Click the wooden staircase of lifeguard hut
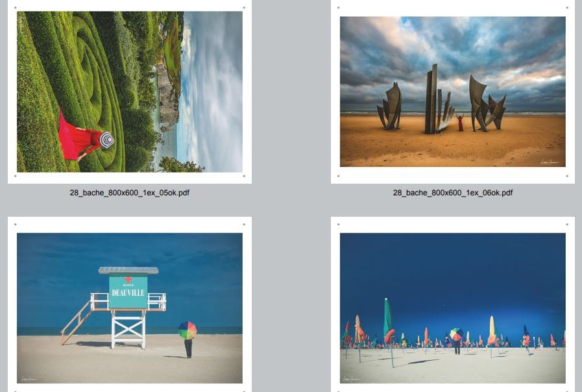This screenshot has width=582, height=392. coord(75,323)
